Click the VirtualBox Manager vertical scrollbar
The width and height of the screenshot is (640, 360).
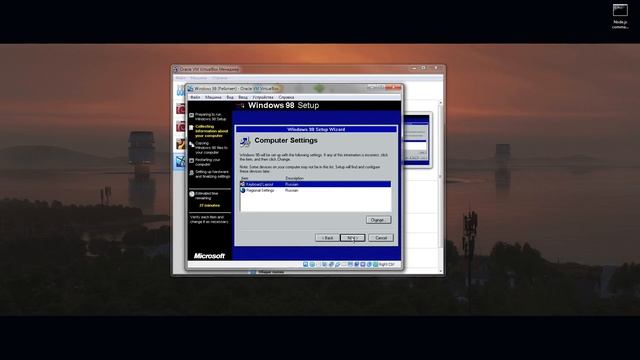coord(440,186)
